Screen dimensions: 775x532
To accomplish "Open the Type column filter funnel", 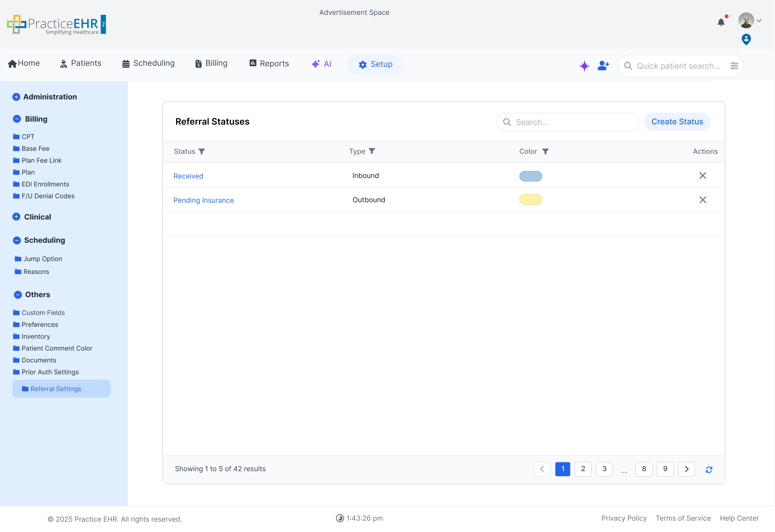I will pos(372,151).
